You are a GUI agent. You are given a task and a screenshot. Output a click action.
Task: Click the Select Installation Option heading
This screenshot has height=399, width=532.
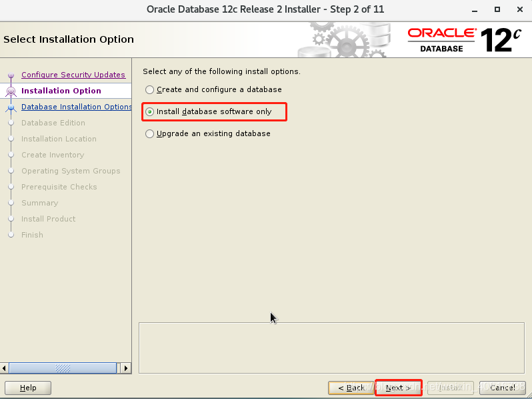(x=69, y=39)
